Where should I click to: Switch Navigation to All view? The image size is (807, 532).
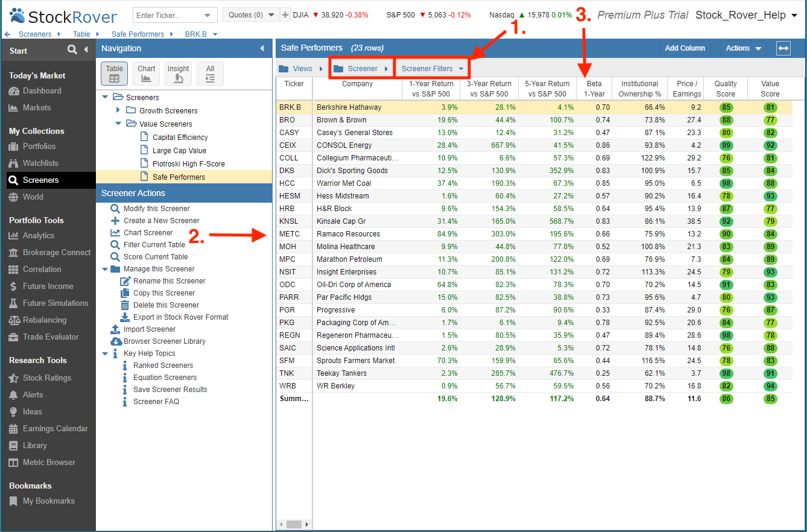(210, 74)
